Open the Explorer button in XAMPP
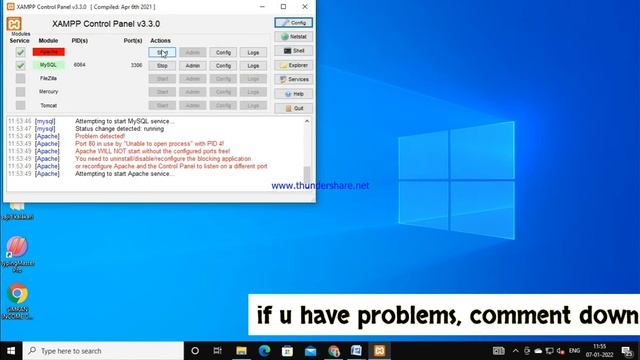Screen dimensions: 640x360 [x=293, y=65]
